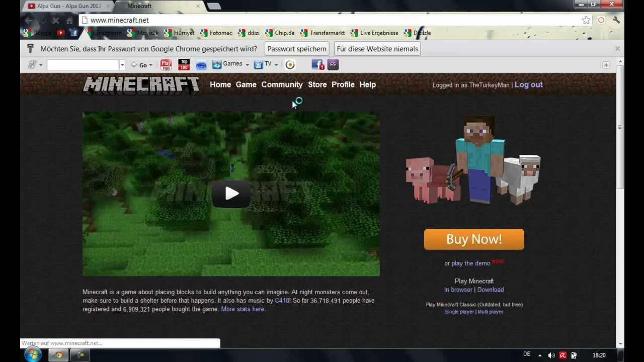Open the Windows Start menu
This screenshot has width=644, height=362.
tap(33, 355)
